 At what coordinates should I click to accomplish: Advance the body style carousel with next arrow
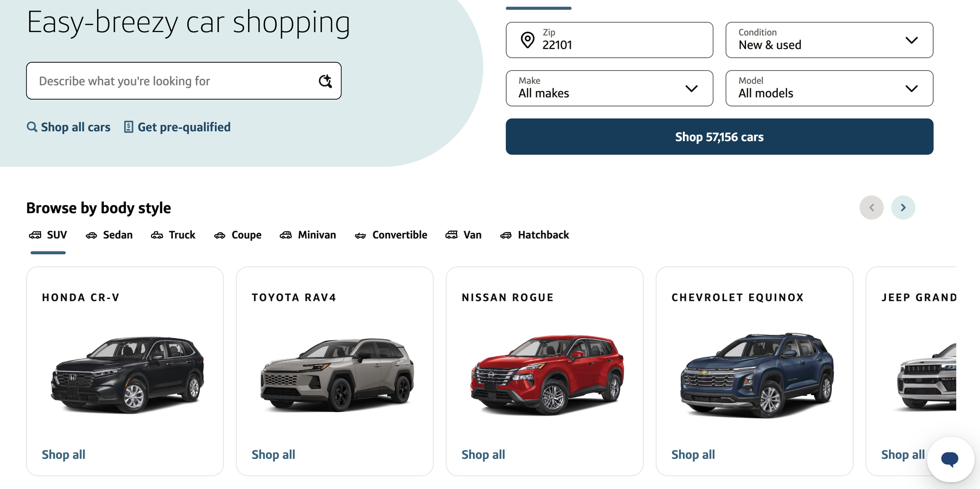click(903, 207)
